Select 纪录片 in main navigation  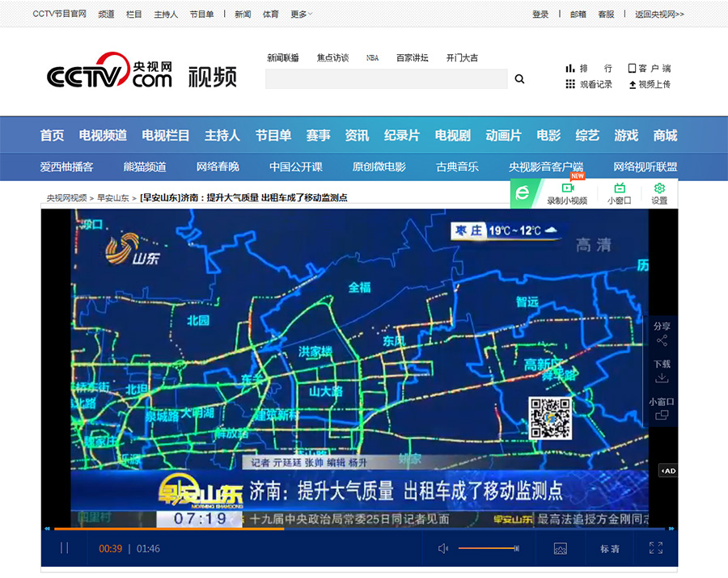(401, 135)
